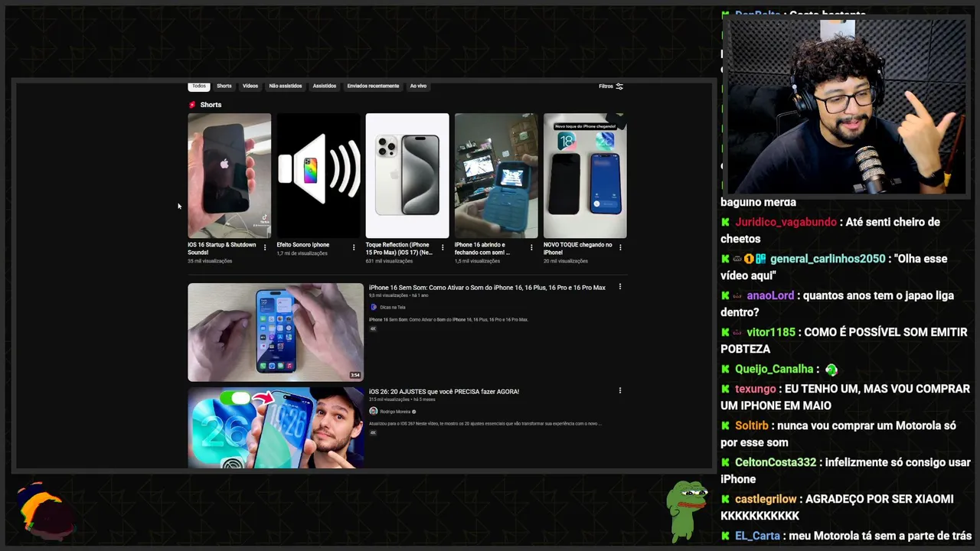Open options menu for iOS 16 Startup short
Image resolution: width=980 pixels, height=551 pixels.
[x=265, y=247]
